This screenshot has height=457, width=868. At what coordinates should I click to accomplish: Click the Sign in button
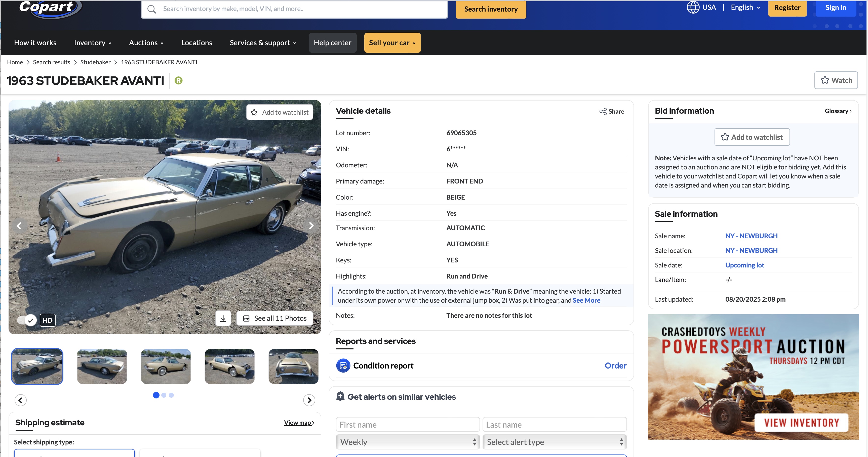coord(836,8)
